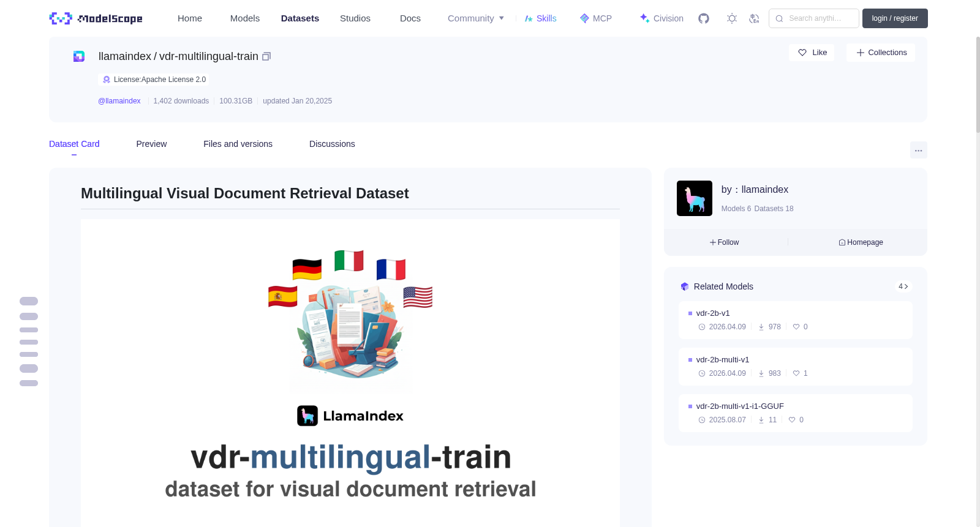980x527 pixels.
Task: Open the MCP page
Action: point(596,18)
